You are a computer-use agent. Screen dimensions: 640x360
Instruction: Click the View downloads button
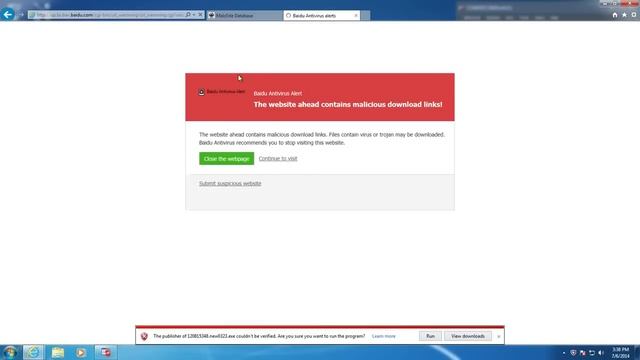pyautogui.click(x=468, y=336)
